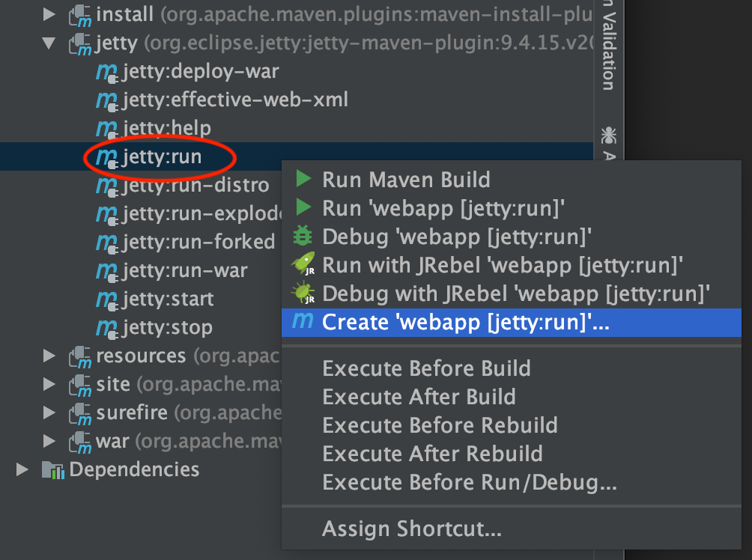Collapse the jetty plugin node

pos(48,43)
